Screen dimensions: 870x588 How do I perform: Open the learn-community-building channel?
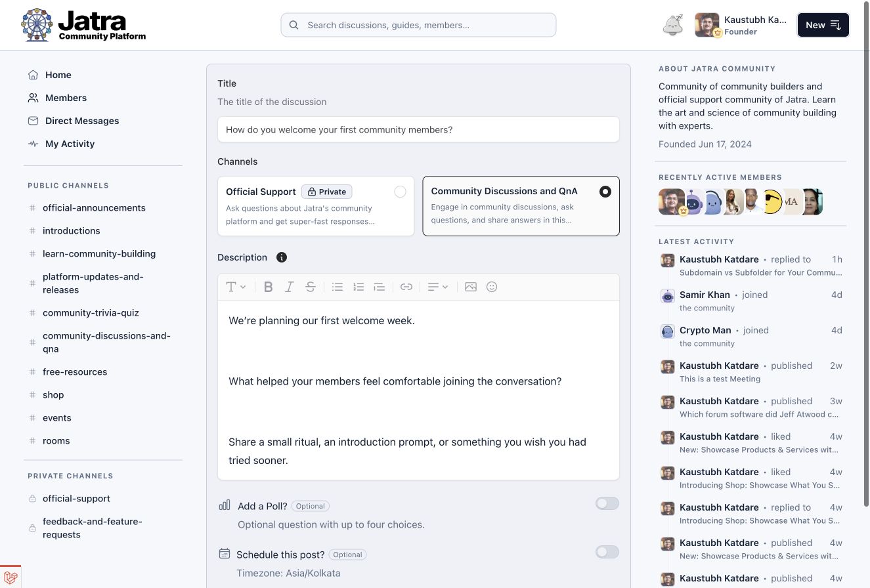[x=99, y=254]
